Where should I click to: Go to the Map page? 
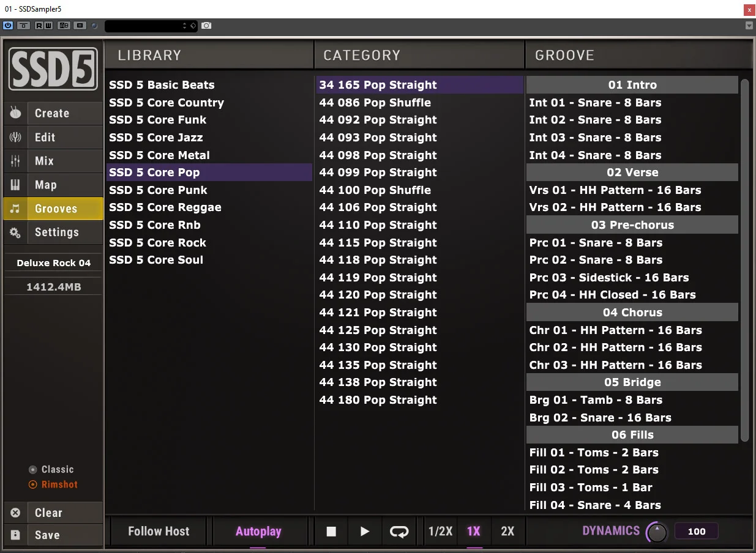(53, 185)
